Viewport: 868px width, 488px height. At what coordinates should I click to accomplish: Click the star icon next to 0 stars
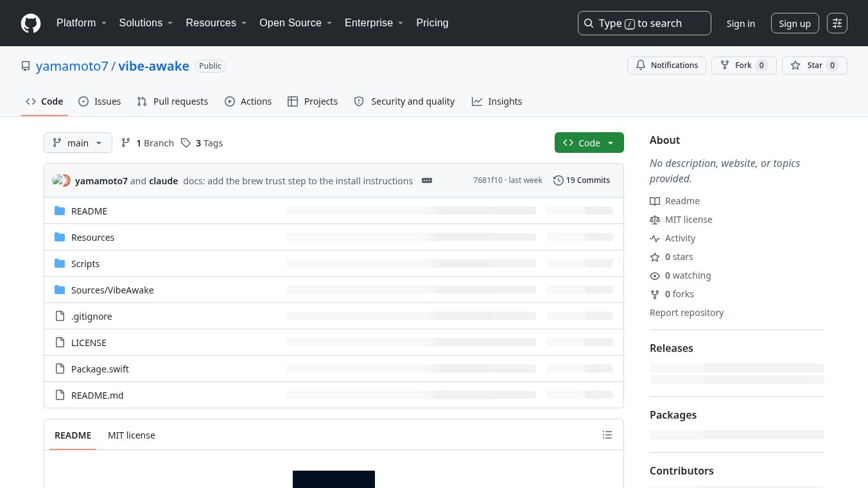(655, 257)
